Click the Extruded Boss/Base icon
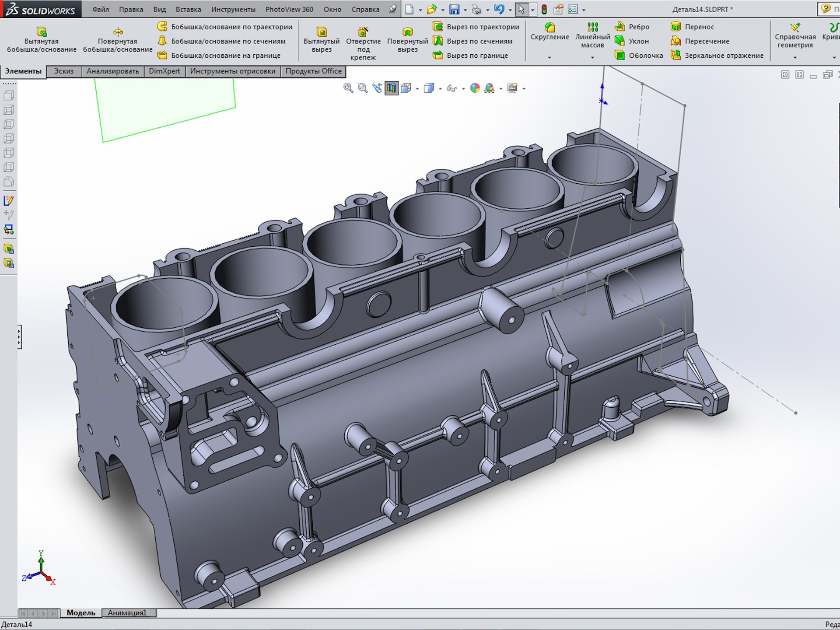840x630 pixels. point(42,31)
